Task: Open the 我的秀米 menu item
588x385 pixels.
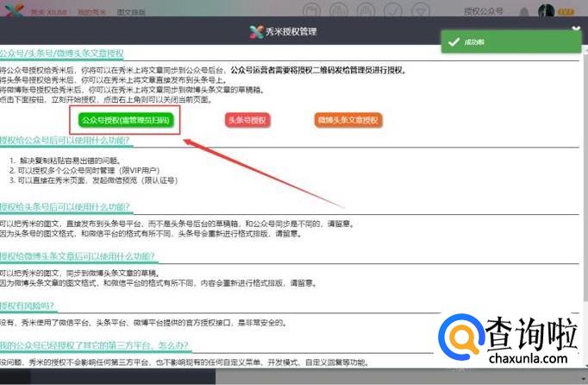Action: click(x=91, y=12)
